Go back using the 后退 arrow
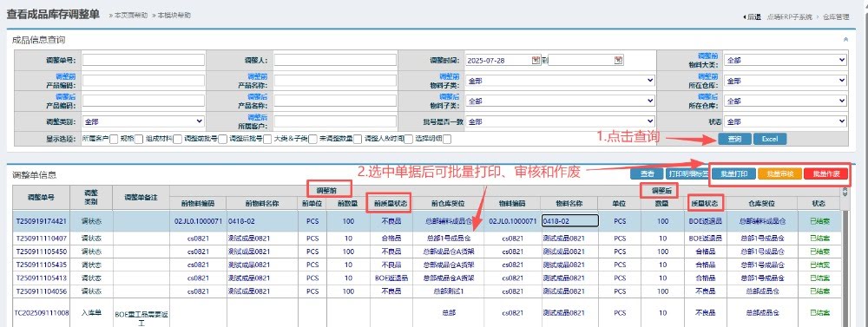The image size is (868, 327). [x=752, y=17]
